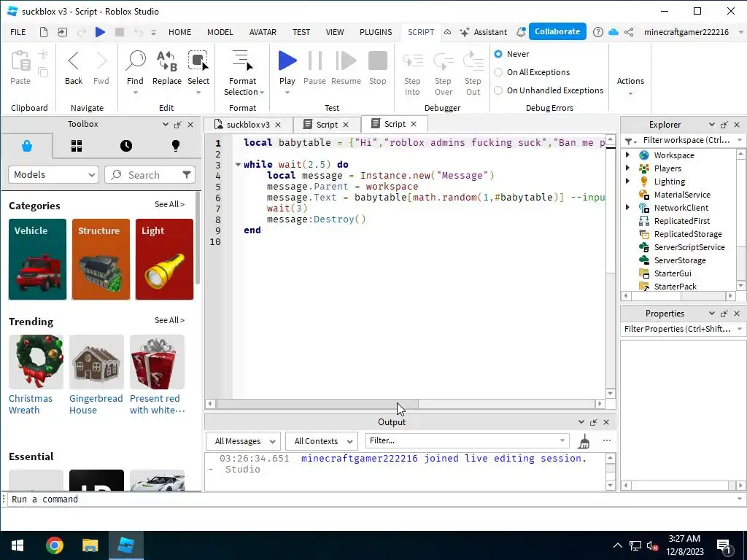Select the Vehicle category thumbnail
Image resolution: width=747 pixels, height=560 pixels.
pos(38,259)
